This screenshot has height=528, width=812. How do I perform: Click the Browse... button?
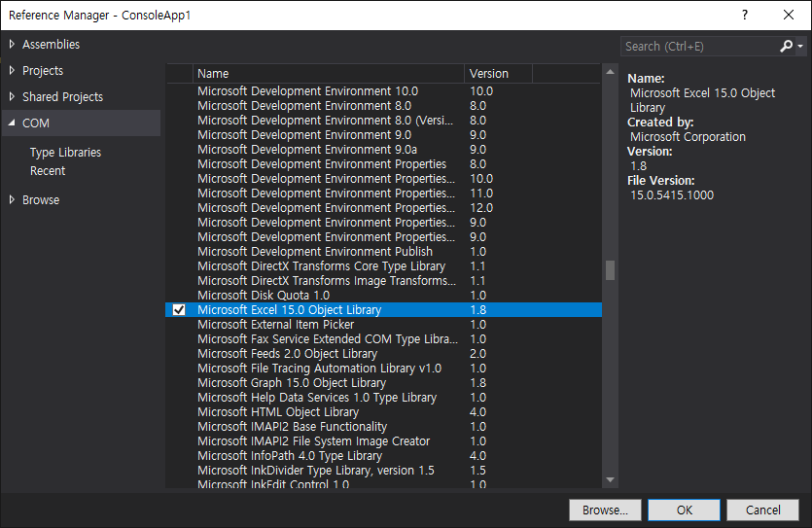(605, 510)
